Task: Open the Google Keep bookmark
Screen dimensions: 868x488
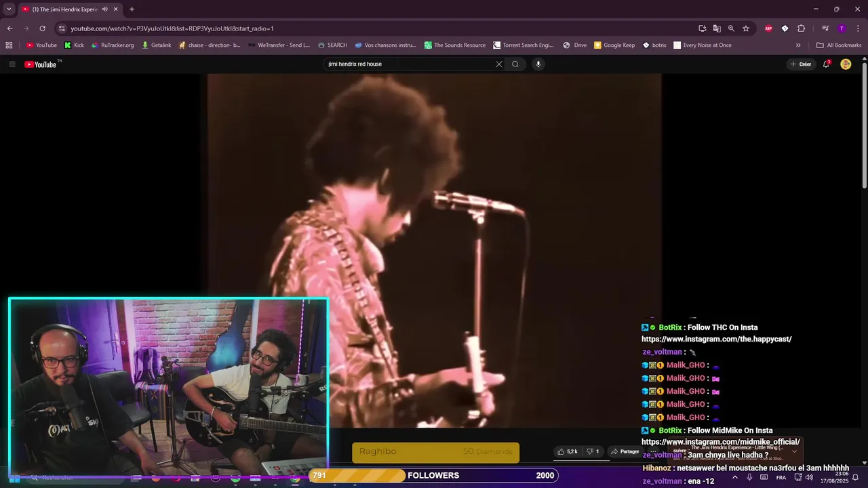Action: (614, 45)
